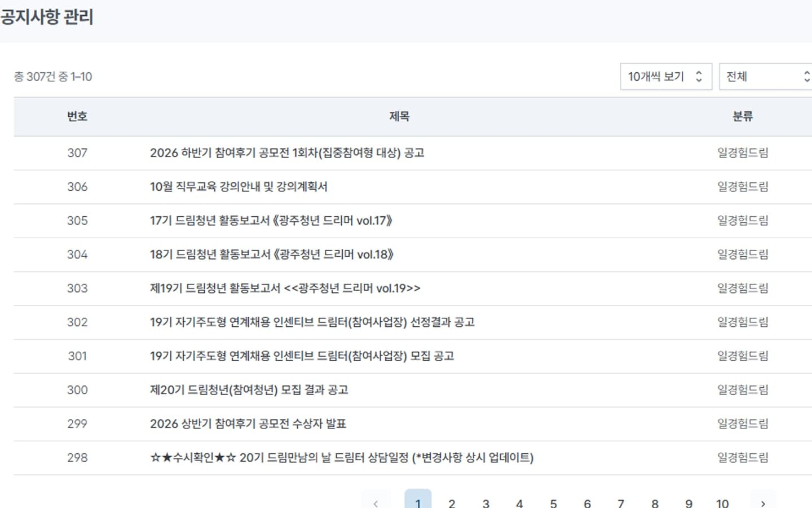The width and height of the screenshot is (812, 508).
Task: Go to page 4
Action: pyautogui.click(x=519, y=502)
